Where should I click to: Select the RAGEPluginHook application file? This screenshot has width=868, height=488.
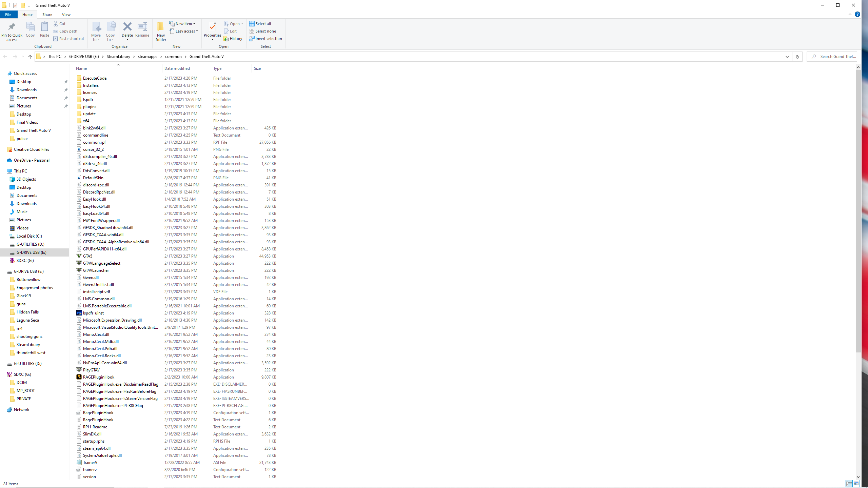99,377
